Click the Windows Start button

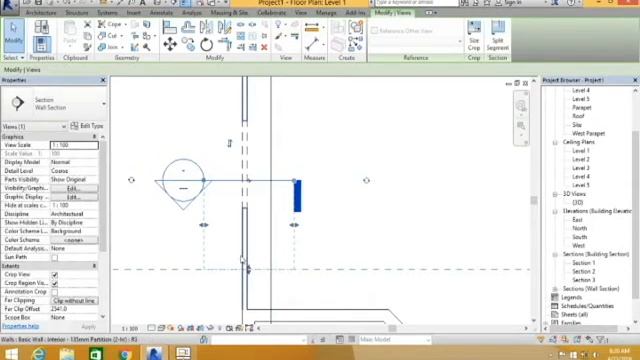click(11, 353)
